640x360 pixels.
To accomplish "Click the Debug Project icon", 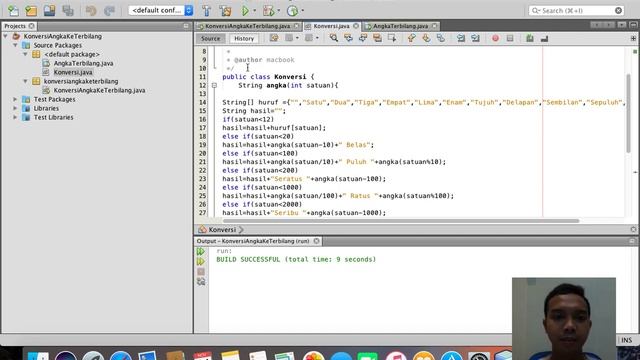I will [269, 11].
